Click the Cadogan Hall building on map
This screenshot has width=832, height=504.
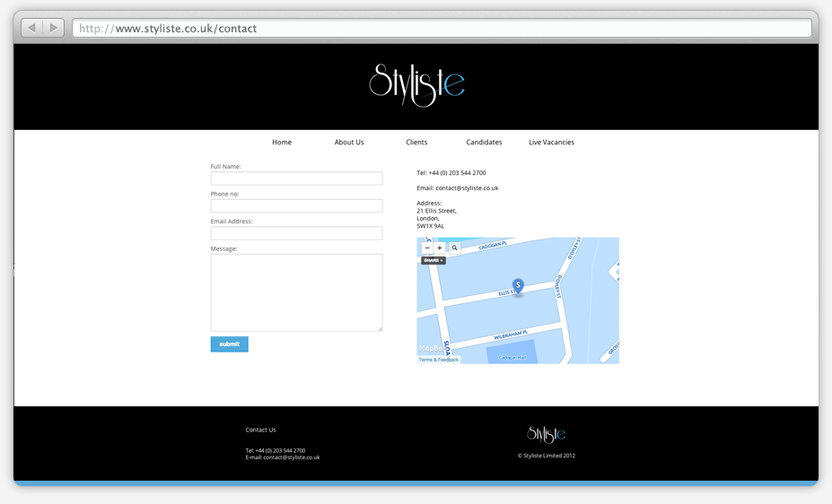point(512,352)
